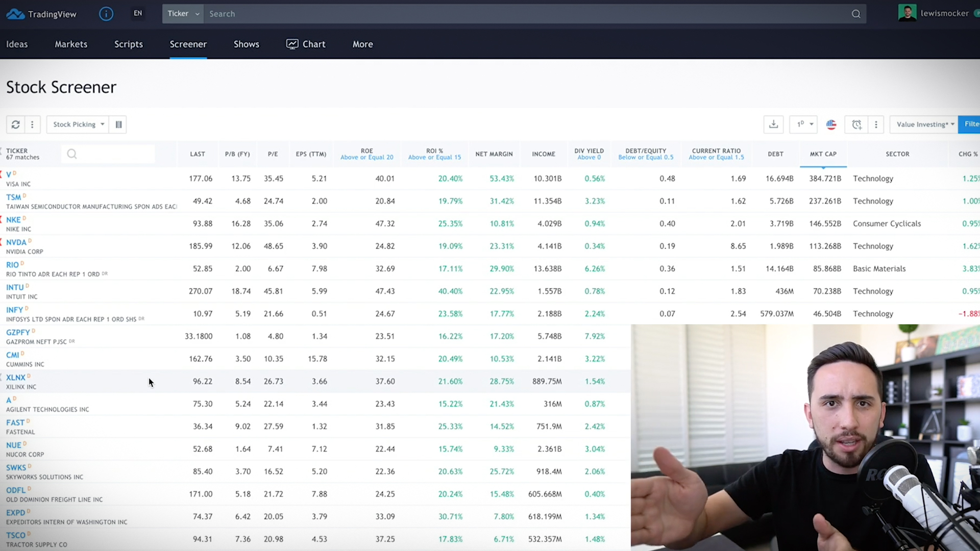Open the NKE Nike ticker
The height and width of the screenshot is (551, 980).
13,220
